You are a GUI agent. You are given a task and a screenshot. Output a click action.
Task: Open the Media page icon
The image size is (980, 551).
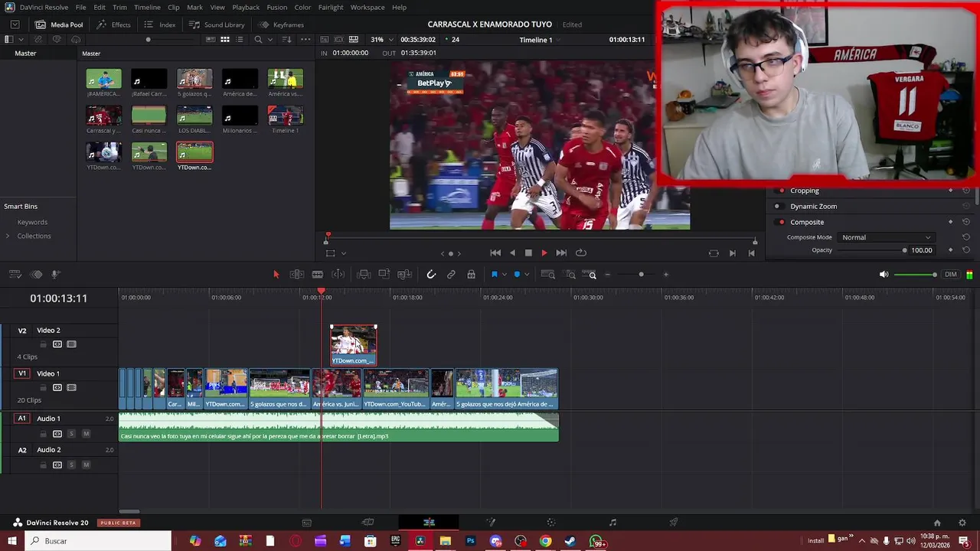307,523
